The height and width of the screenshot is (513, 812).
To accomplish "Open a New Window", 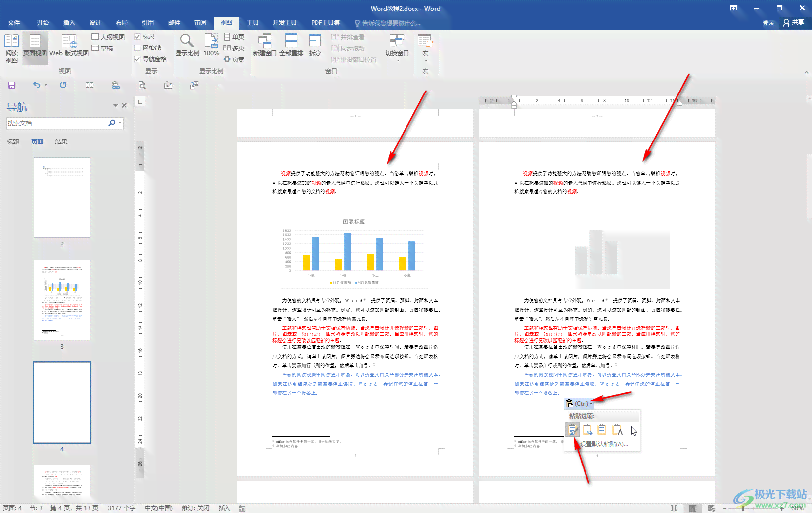I will pos(265,45).
